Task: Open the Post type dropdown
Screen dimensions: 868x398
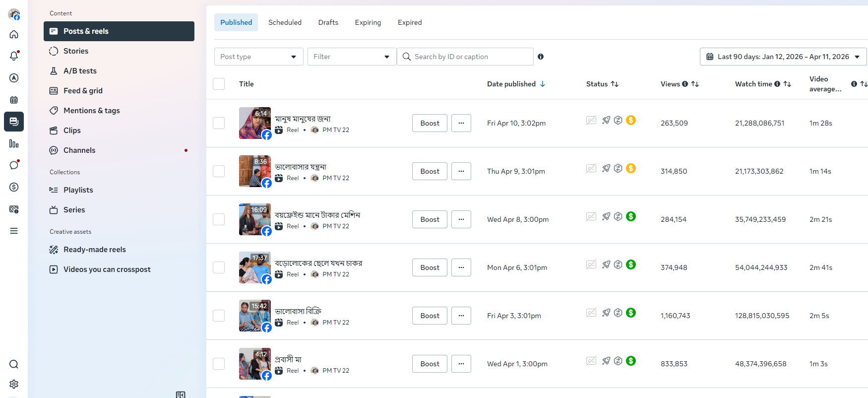Action: click(258, 57)
